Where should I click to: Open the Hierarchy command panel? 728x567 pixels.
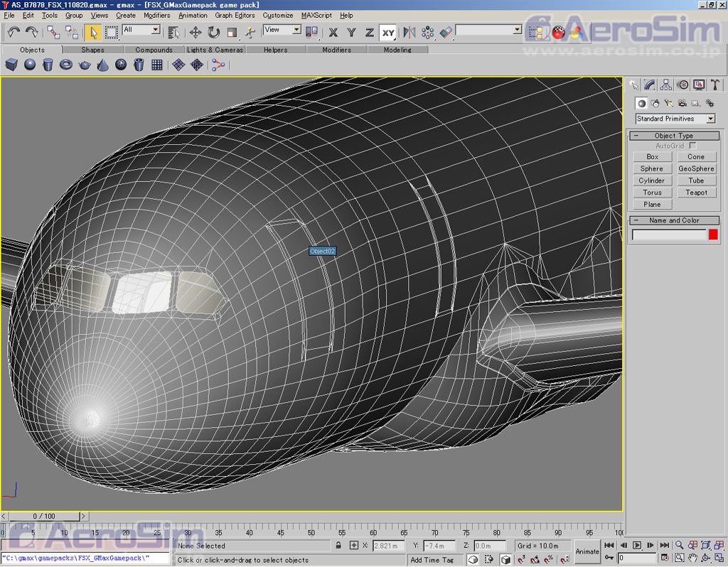665,85
